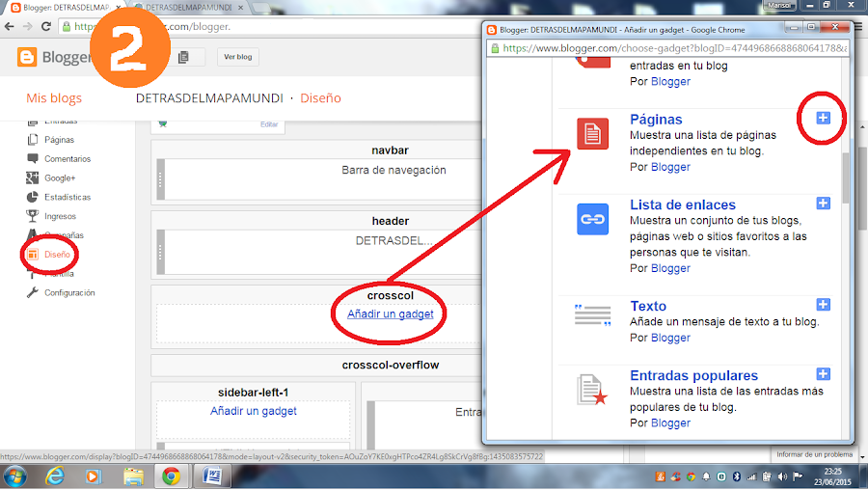Open Comentarios in the Blogger sidebar
The height and width of the screenshot is (490, 868).
(59, 159)
